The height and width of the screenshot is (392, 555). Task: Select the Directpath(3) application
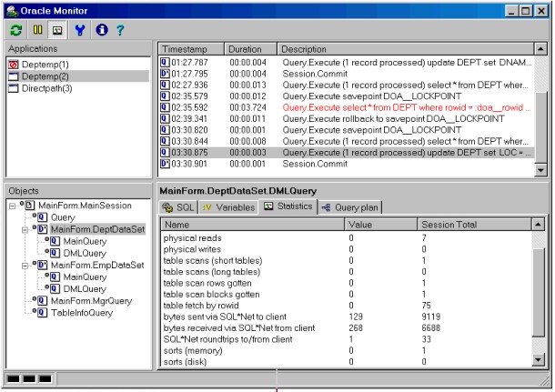[46, 88]
